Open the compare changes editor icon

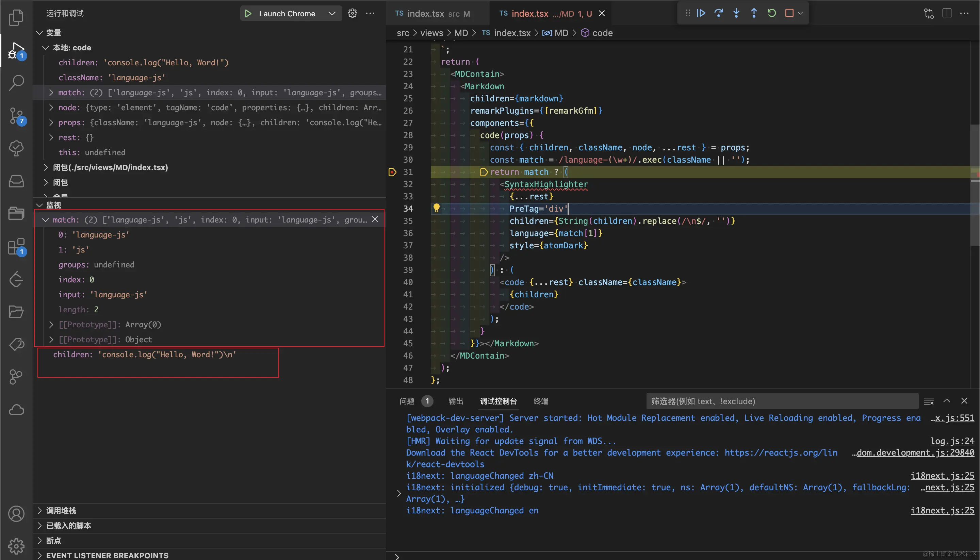(929, 14)
